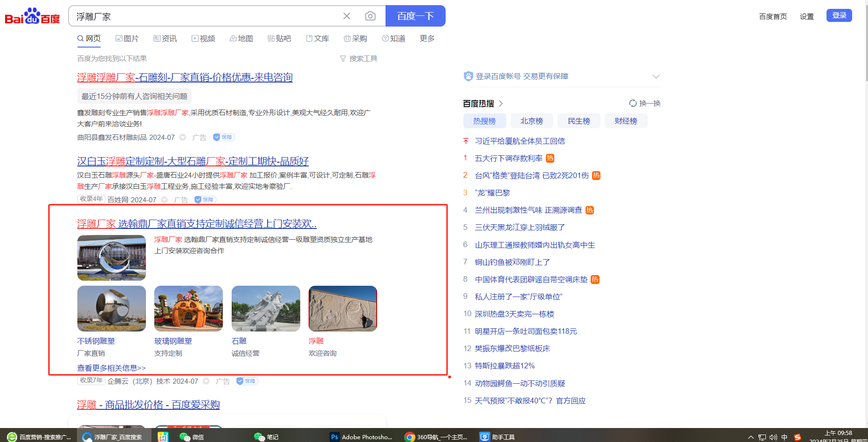Click the 百度一下 search button
868x442 pixels.
pos(415,16)
